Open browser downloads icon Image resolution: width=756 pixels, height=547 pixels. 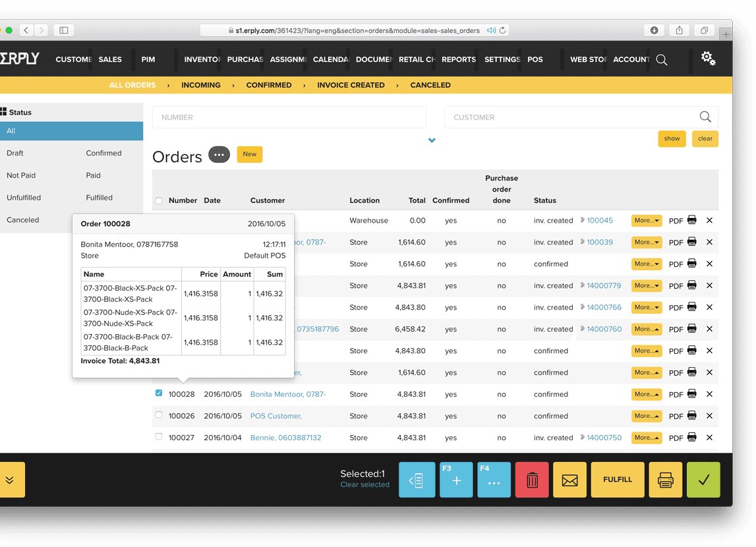click(654, 30)
